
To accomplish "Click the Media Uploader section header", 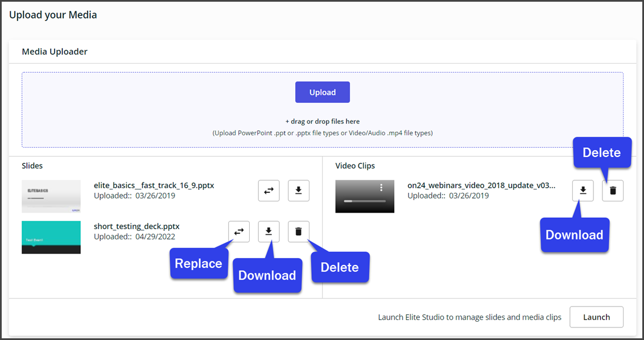I will click(55, 52).
